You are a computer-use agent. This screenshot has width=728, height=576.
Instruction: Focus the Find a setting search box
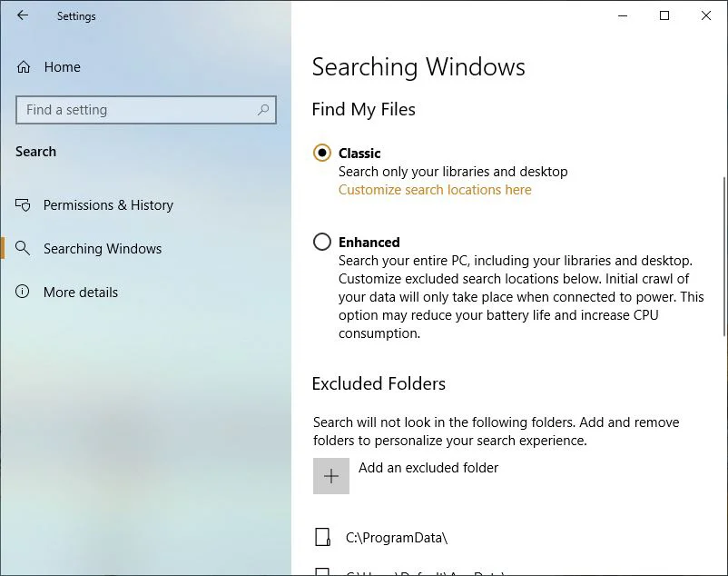[146, 110]
